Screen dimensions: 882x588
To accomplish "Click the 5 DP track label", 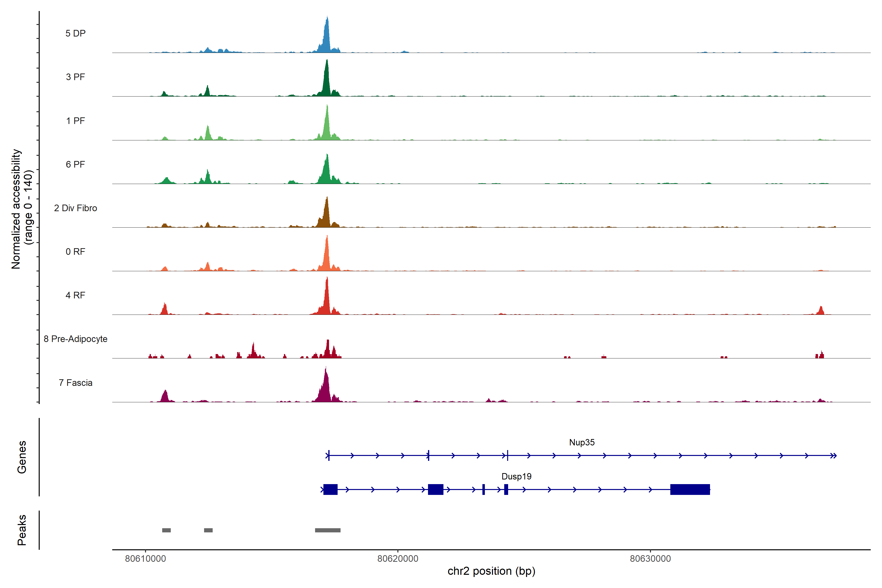I will coord(75,33).
